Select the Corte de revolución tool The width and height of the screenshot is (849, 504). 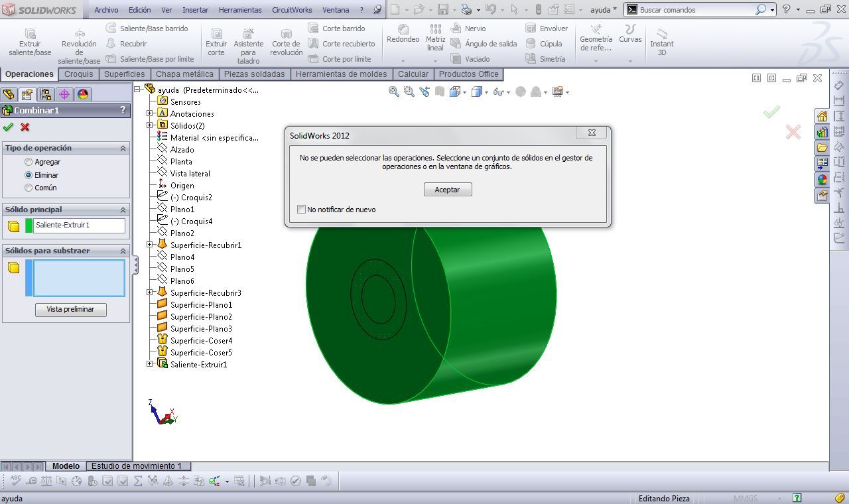click(x=287, y=42)
